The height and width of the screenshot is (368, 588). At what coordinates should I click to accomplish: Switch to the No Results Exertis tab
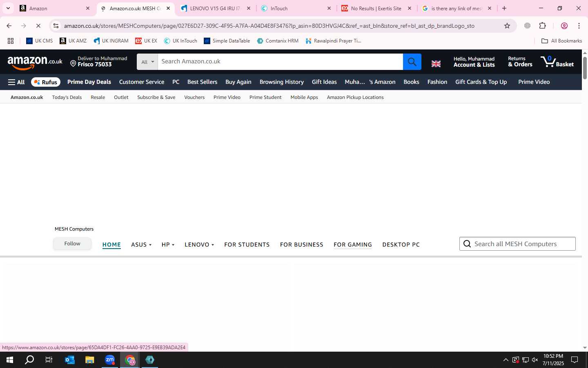click(376, 8)
